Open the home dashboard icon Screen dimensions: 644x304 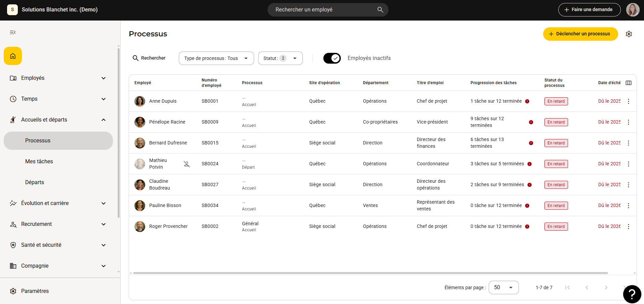[13, 56]
